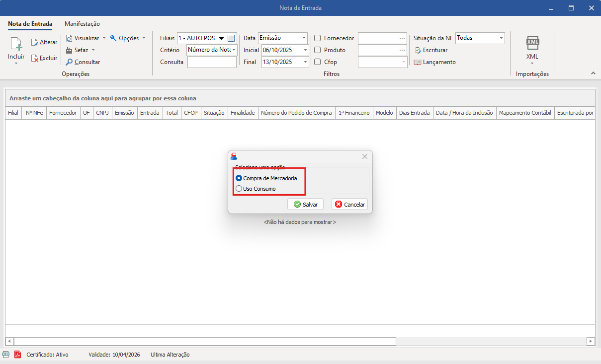Select the Uso Consumo radio option
The height and width of the screenshot is (364, 601).
[x=239, y=189]
